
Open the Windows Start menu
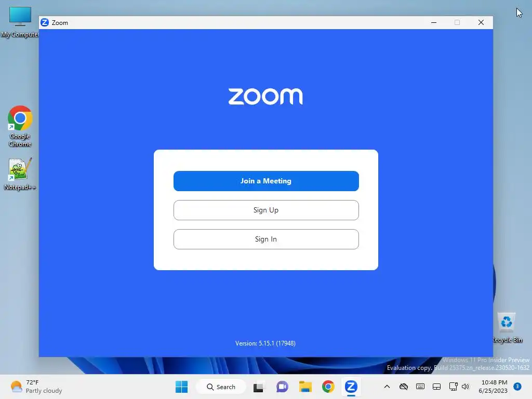[181, 387]
